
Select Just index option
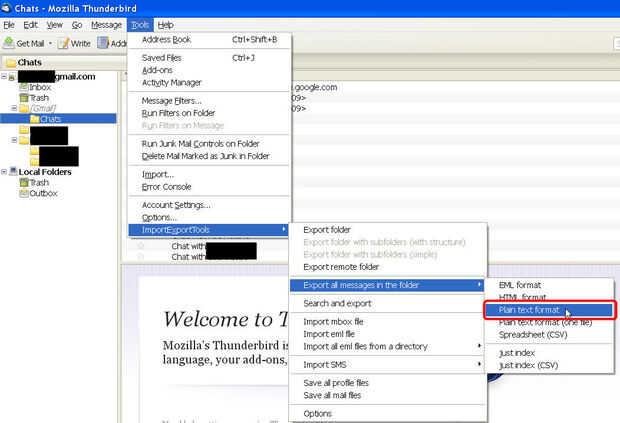click(x=550, y=353)
